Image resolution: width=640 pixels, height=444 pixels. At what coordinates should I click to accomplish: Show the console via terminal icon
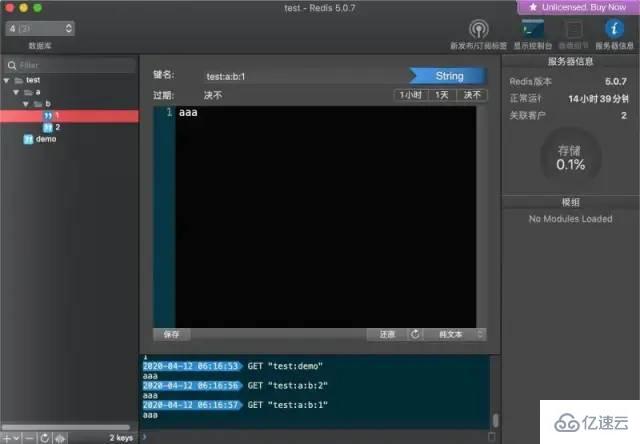pos(532,30)
